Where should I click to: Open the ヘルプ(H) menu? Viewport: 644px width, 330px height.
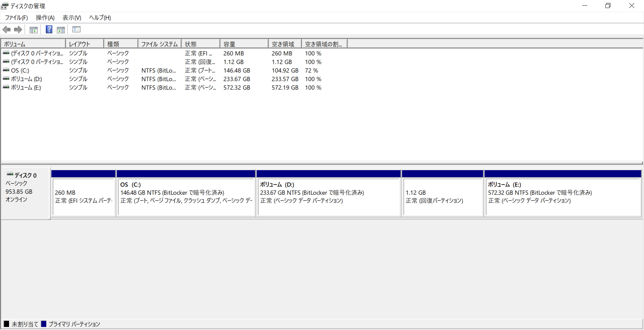coord(100,18)
